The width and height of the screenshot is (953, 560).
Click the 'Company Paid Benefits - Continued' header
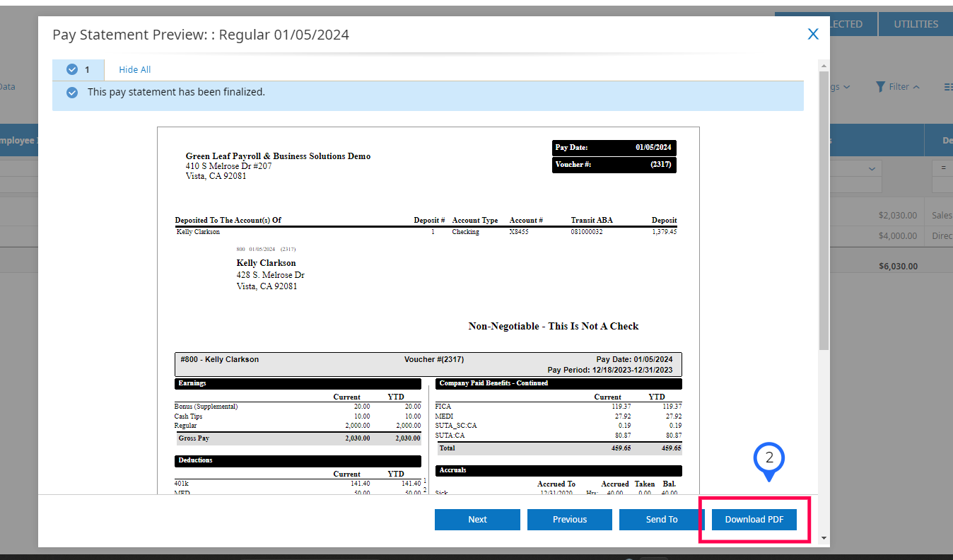(x=559, y=383)
